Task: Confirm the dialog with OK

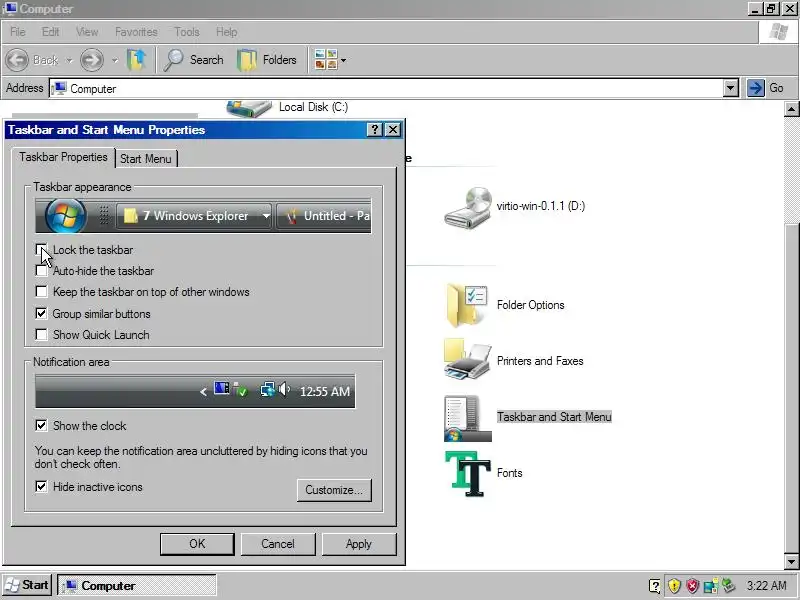Action: [197, 544]
